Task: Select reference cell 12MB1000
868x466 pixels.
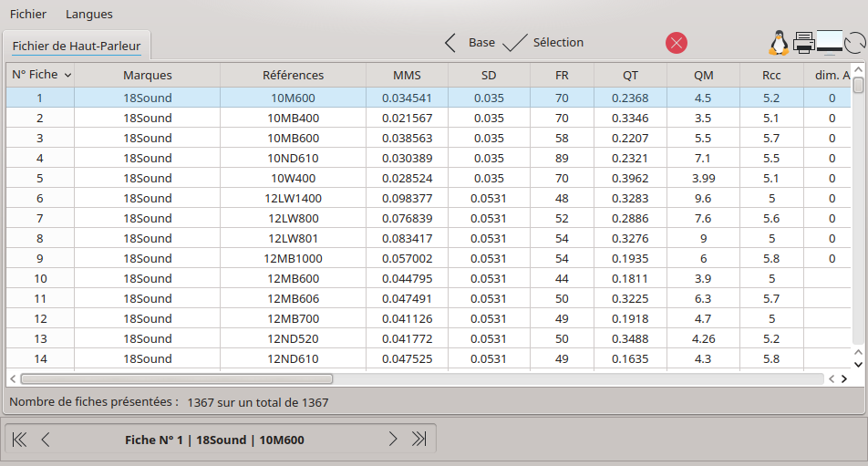Action: pos(293,258)
